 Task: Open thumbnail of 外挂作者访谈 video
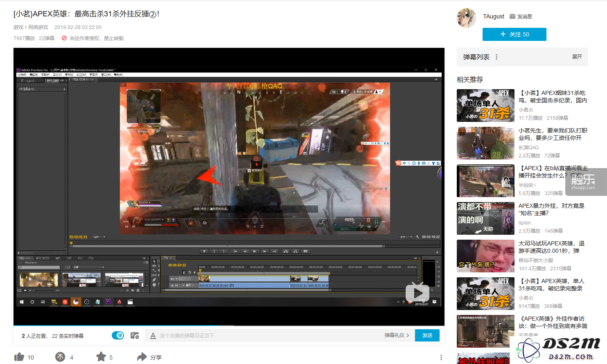(485, 331)
